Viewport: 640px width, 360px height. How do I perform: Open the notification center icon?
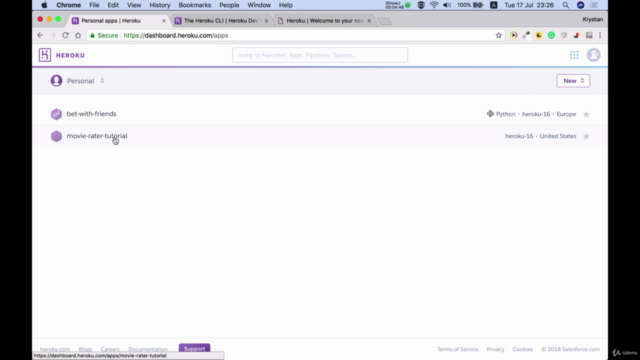click(594, 5)
